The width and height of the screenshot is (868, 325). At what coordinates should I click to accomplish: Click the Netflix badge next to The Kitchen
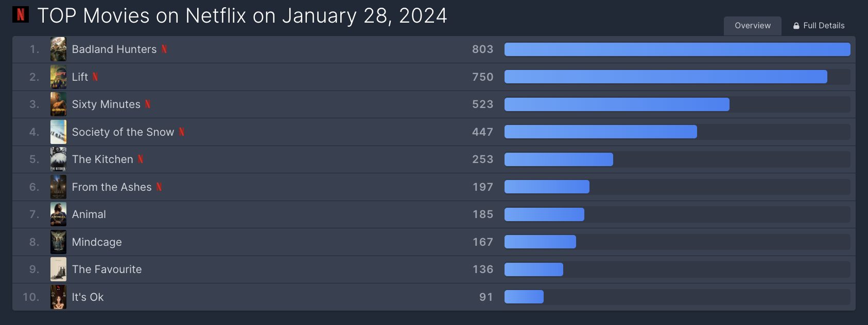[x=141, y=159]
